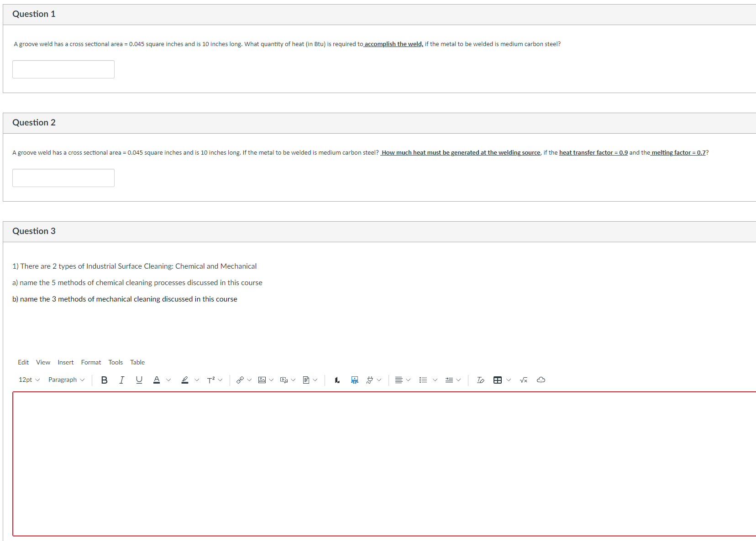
Task: Open the 12pt font size dropdown
Action: tap(29, 380)
